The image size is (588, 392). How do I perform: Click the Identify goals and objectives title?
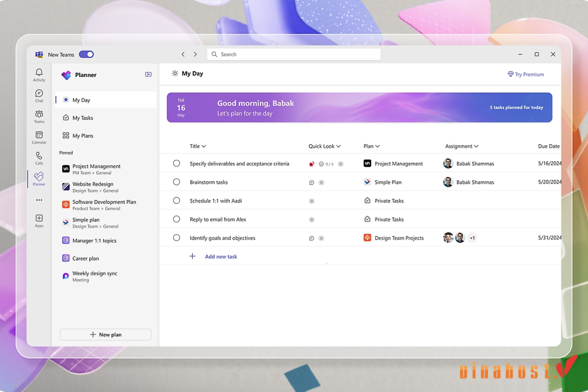pyautogui.click(x=222, y=238)
